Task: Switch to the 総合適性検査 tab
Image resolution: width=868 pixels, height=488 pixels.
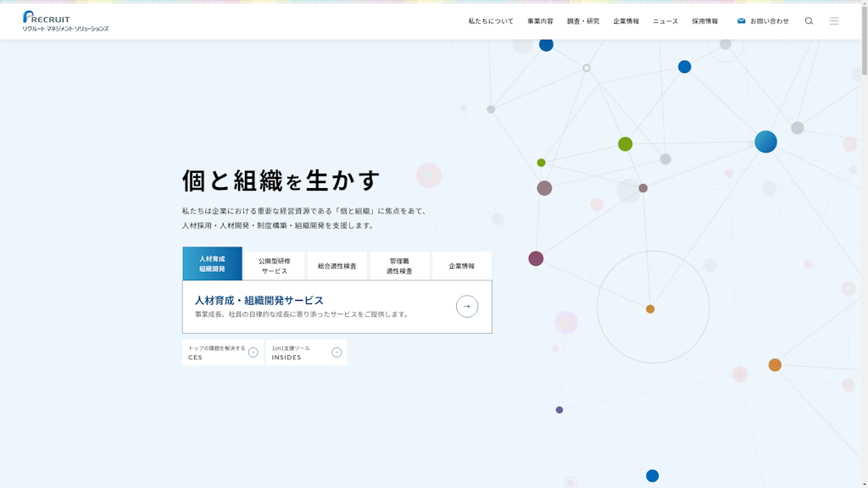Action: pyautogui.click(x=337, y=266)
